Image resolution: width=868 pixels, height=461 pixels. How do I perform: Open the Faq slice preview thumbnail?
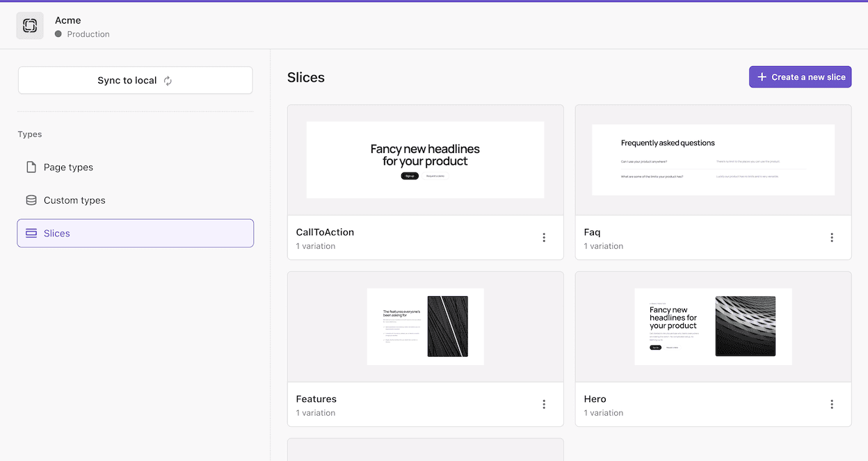(x=714, y=160)
